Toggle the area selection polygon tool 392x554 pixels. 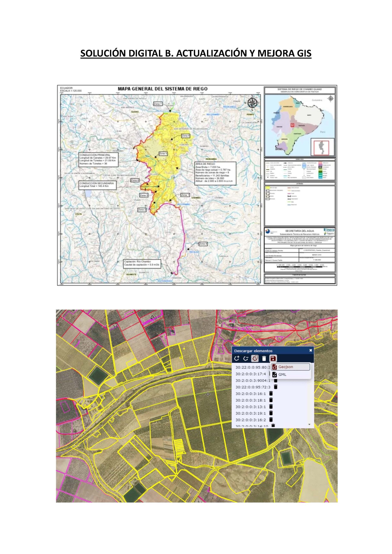pyautogui.click(x=255, y=359)
